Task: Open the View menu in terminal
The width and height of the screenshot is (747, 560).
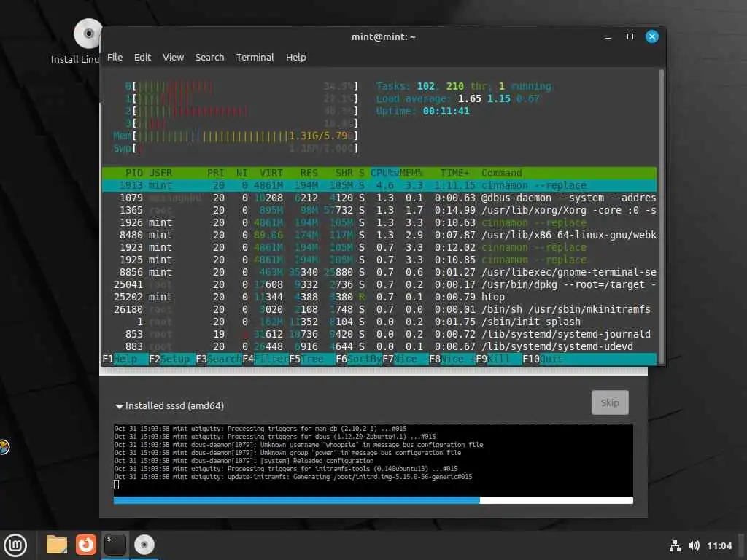Action: (173, 57)
